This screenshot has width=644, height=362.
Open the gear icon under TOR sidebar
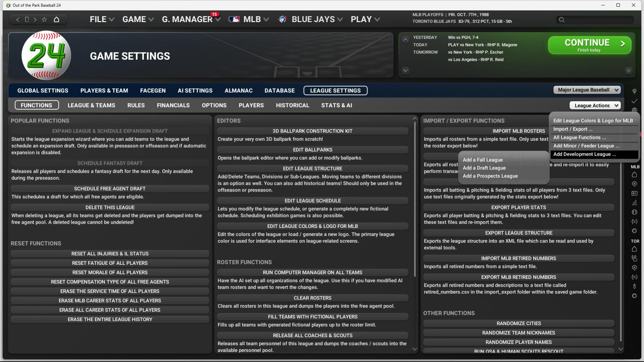click(634, 296)
